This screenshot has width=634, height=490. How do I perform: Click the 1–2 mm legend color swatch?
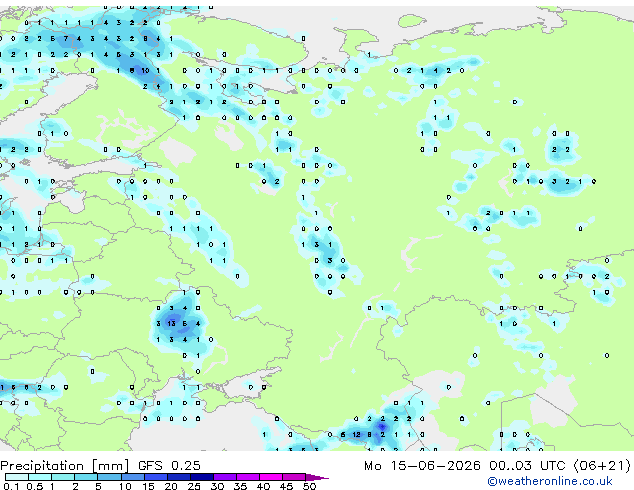[x=63, y=477]
